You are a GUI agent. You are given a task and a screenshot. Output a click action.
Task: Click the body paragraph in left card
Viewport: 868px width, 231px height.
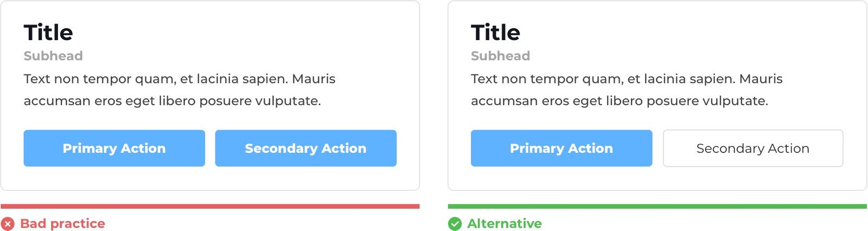180,90
